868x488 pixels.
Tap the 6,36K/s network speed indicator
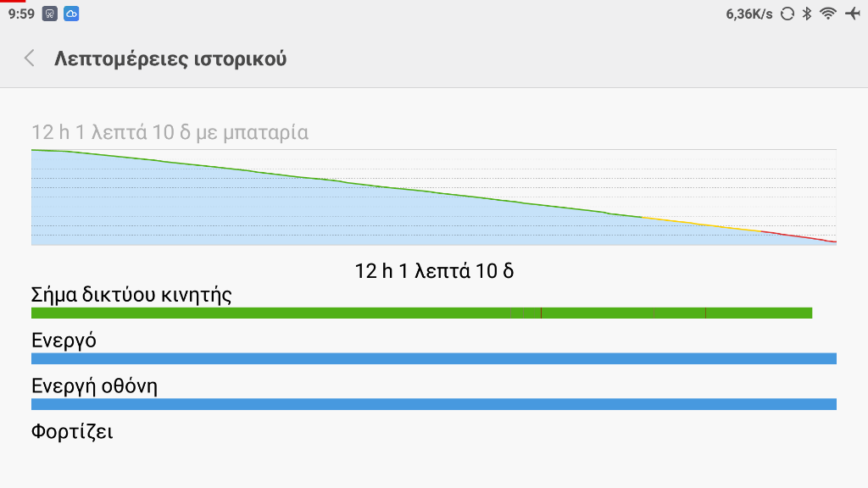[x=749, y=14]
